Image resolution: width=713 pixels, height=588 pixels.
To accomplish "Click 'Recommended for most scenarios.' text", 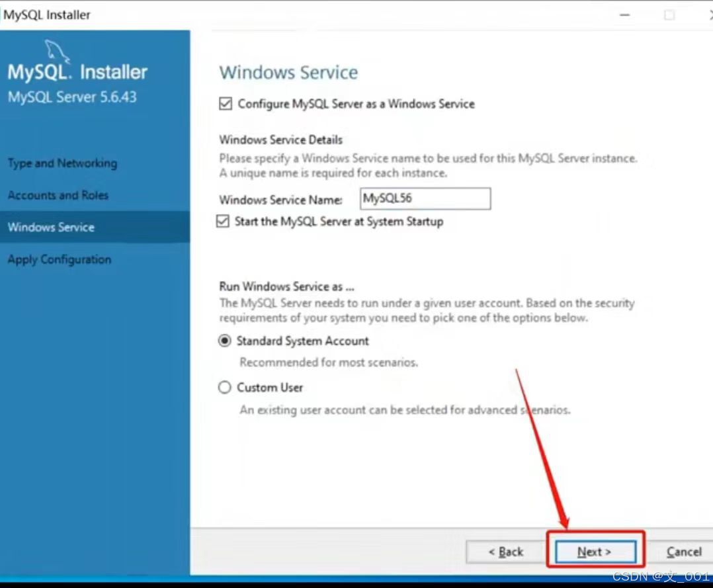I will 329,362.
